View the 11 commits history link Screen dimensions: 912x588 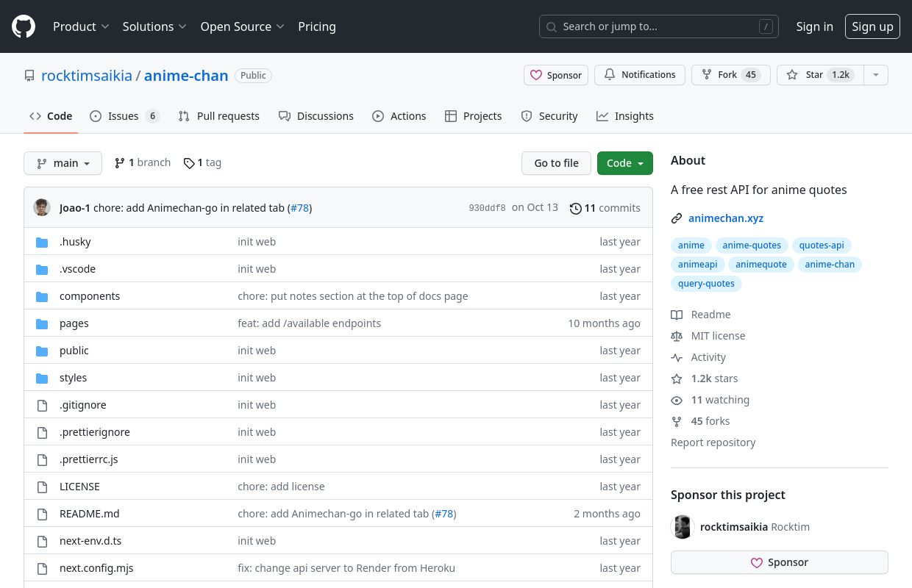point(605,208)
